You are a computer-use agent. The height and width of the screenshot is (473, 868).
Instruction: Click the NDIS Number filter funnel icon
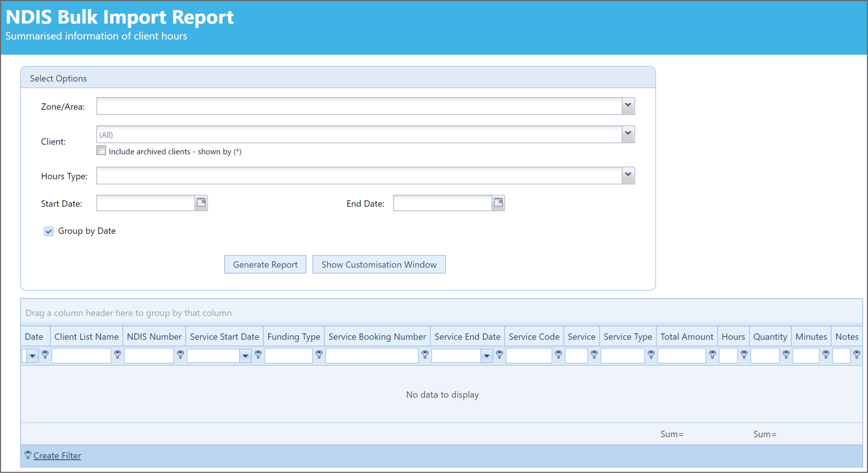[x=180, y=355]
